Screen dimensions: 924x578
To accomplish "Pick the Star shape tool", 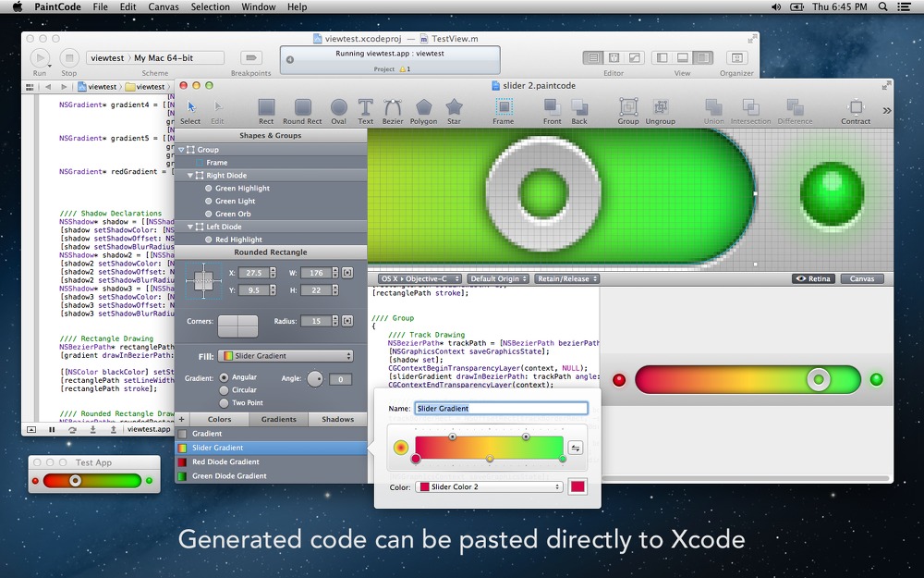I will coord(454,111).
